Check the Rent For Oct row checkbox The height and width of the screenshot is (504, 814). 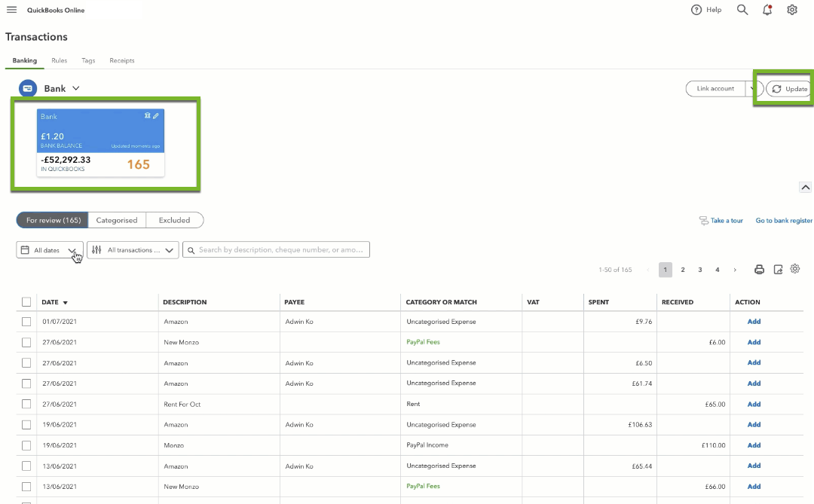coord(26,404)
